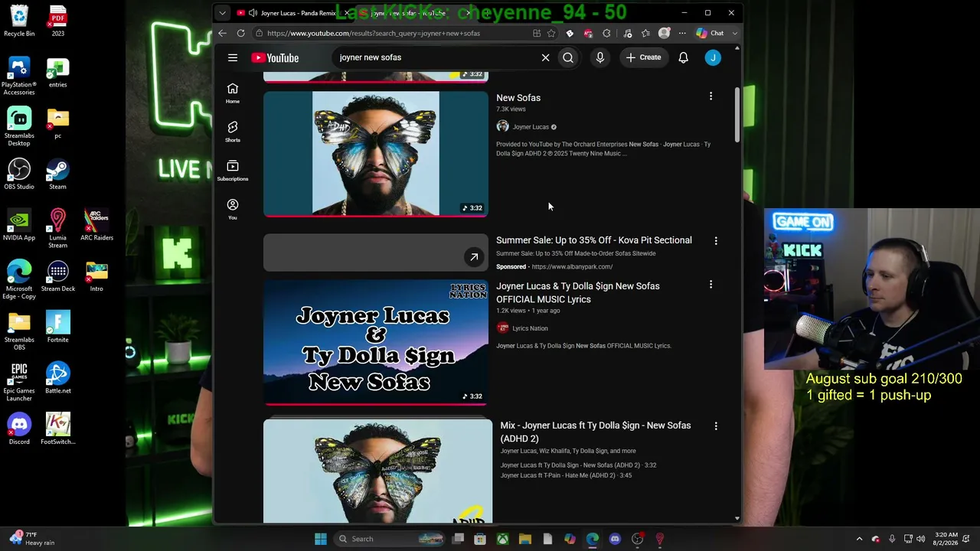This screenshot has width=980, height=551.
Task: Open the Joyner Lucas channel link
Action: [x=531, y=127]
